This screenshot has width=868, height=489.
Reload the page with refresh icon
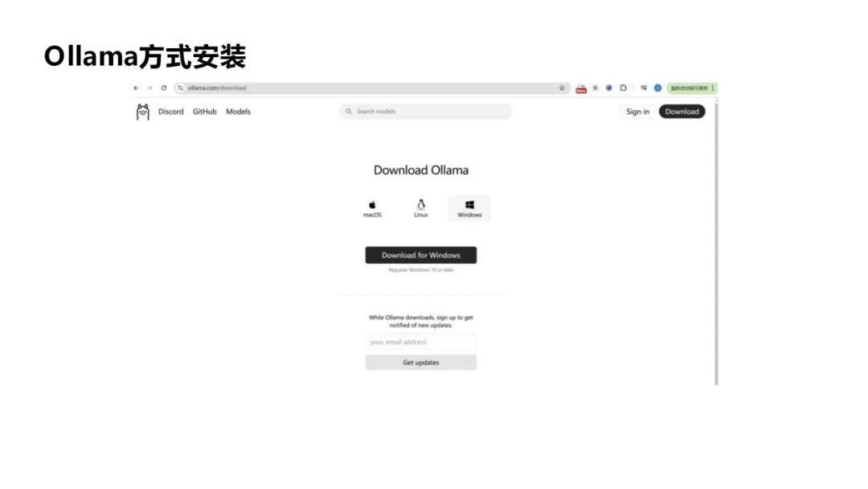[x=164, y=88]
